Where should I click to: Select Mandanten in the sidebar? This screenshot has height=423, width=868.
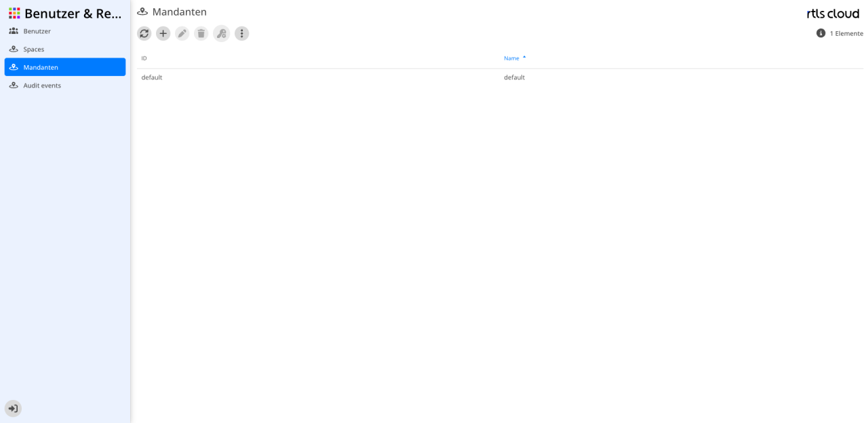(x=65, y=67)
